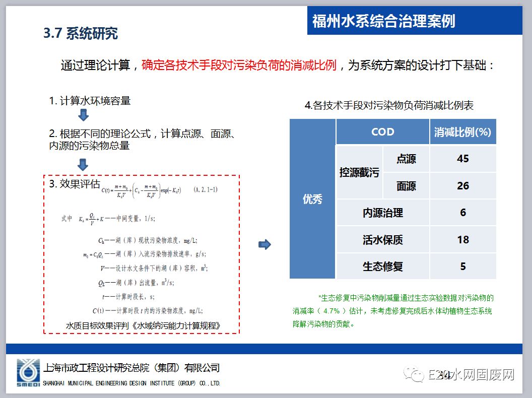Click the '消减比例(%)' column header

tap(463, 131)
